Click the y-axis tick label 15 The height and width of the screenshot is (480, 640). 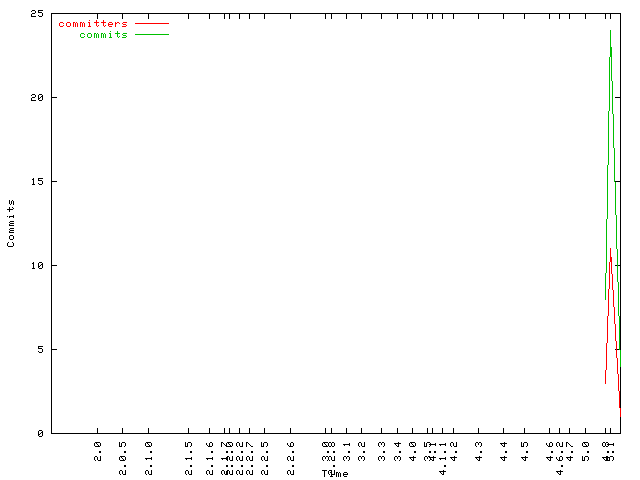point(36,182)
